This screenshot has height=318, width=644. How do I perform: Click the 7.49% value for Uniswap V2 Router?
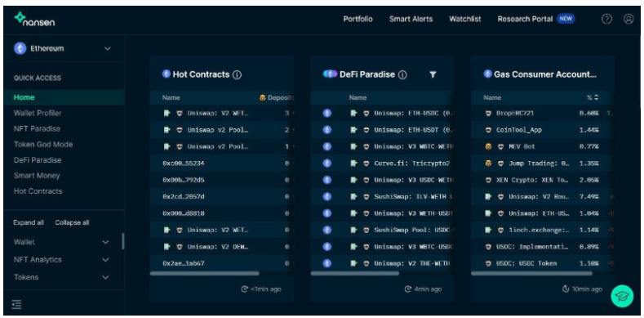(588, 197)
